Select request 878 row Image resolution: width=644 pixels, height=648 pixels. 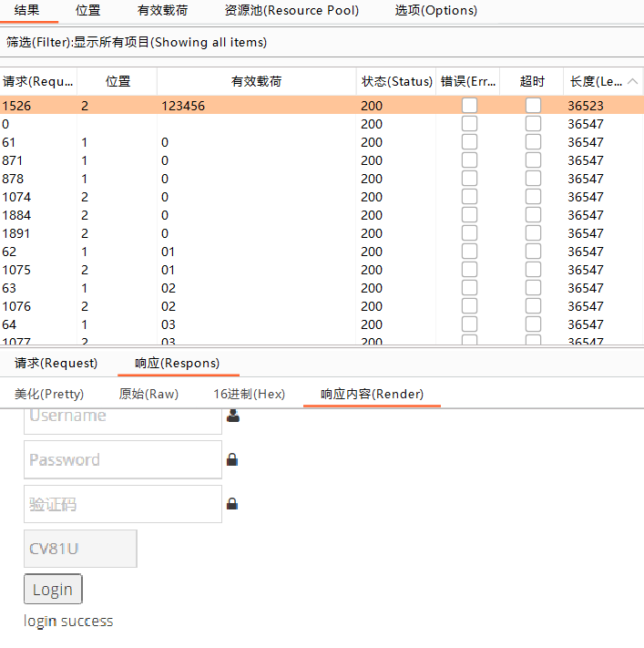pyautogui.click(x=322, y=178)
